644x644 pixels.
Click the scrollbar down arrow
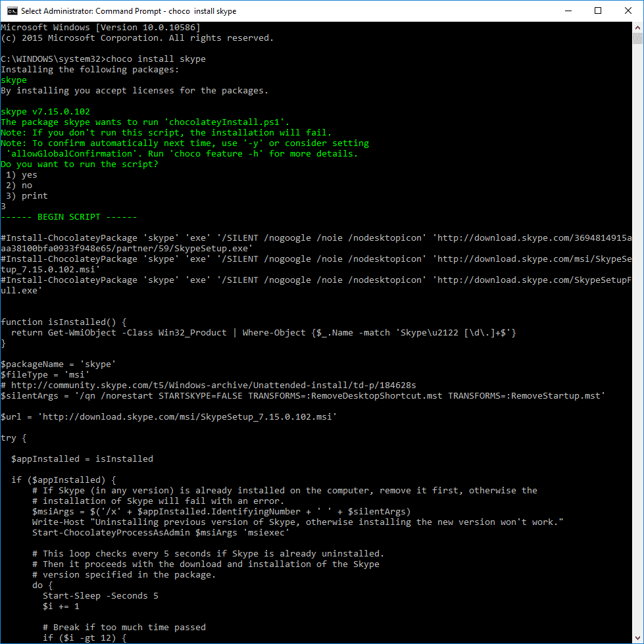coord(637,638)
